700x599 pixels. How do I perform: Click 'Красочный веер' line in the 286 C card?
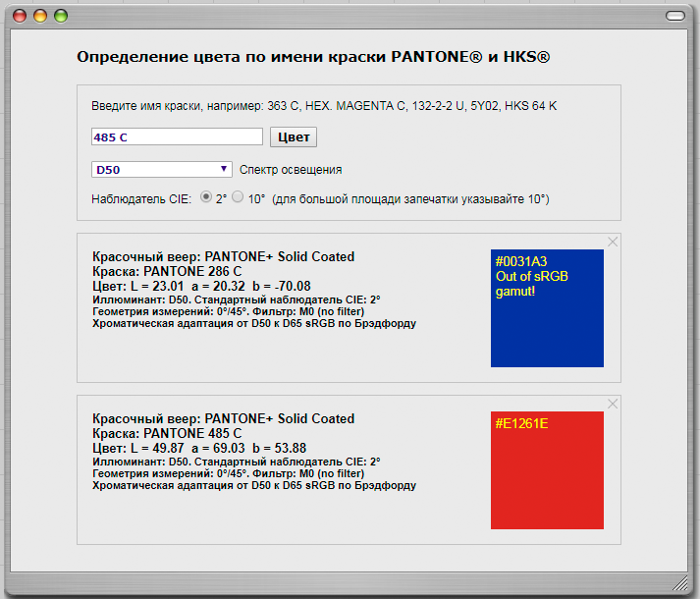[223, 256]
